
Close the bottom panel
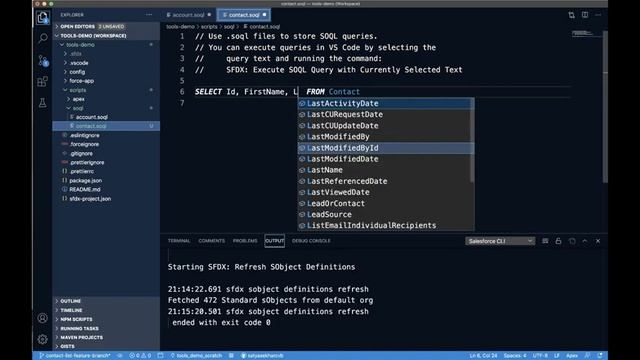click(x=598, y=241)
